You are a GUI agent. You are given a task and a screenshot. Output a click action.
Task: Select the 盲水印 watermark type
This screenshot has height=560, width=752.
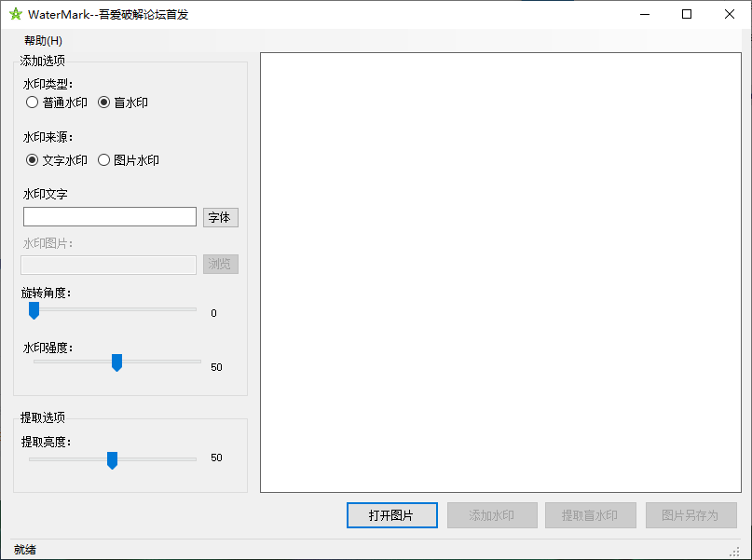click(x=103, y=102)
